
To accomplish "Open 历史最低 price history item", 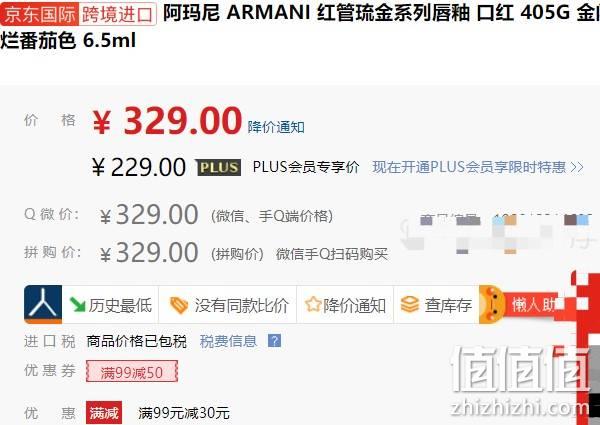I will tap(111, 305).
